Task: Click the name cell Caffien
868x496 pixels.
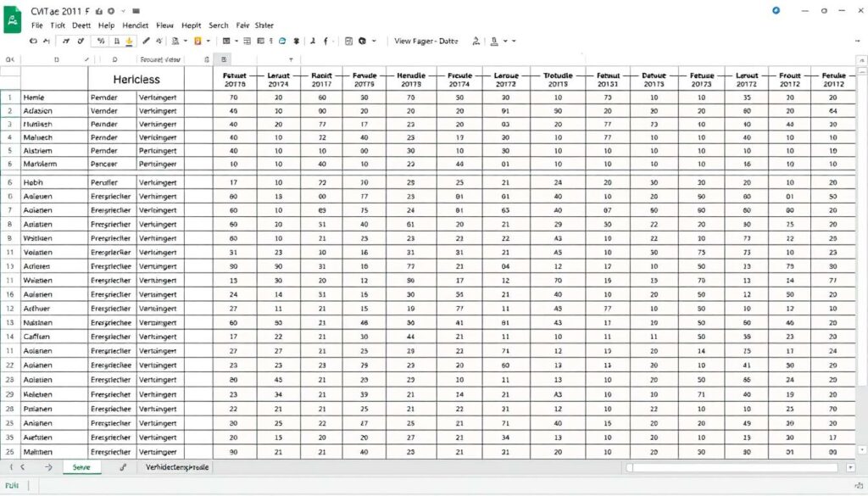Action: coord(54,337)
